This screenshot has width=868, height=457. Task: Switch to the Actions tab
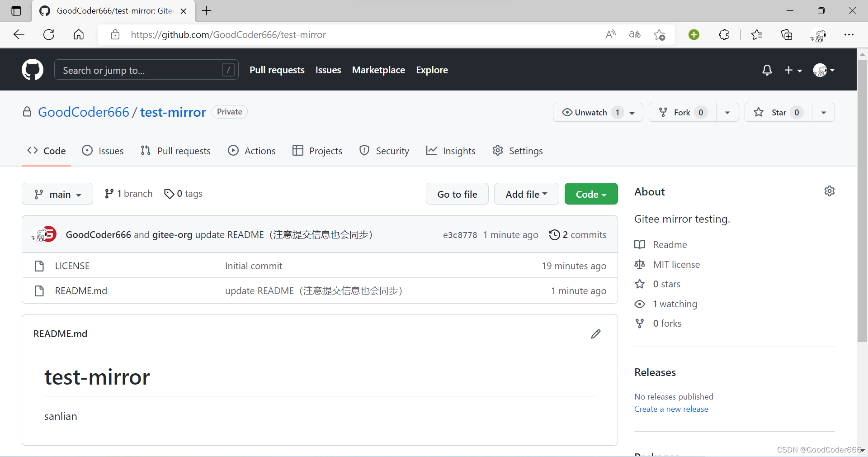pyautogui.click(x=252, y=151)
